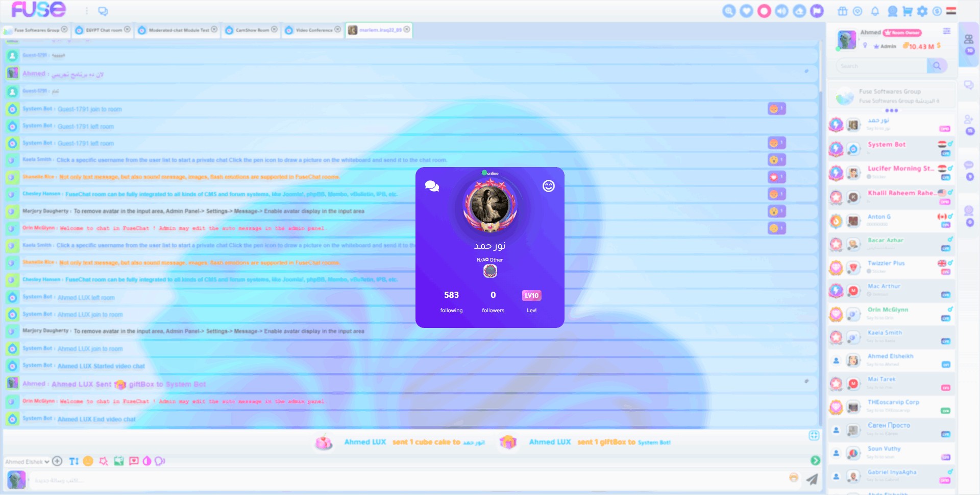980x495 pixels.
Task: Select Anton G in user list
Action: click(891, 220)
